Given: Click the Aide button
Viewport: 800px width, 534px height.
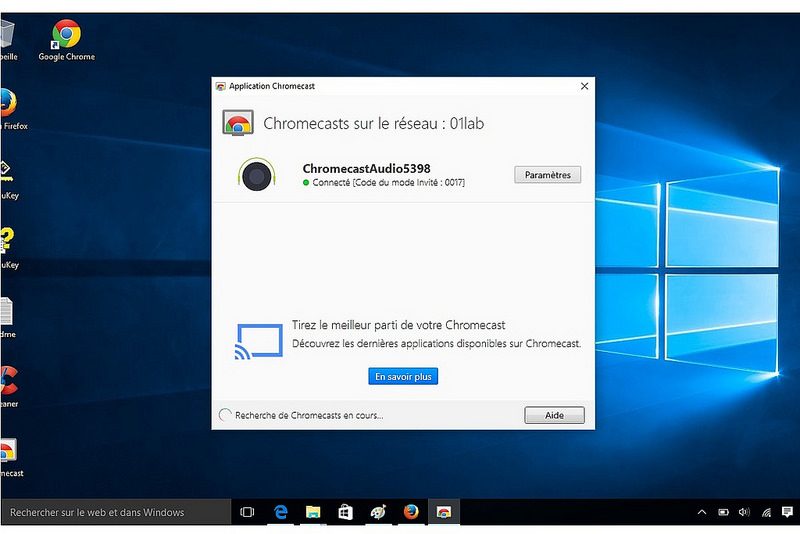Looking at the screenshot, I should [554, 415].
